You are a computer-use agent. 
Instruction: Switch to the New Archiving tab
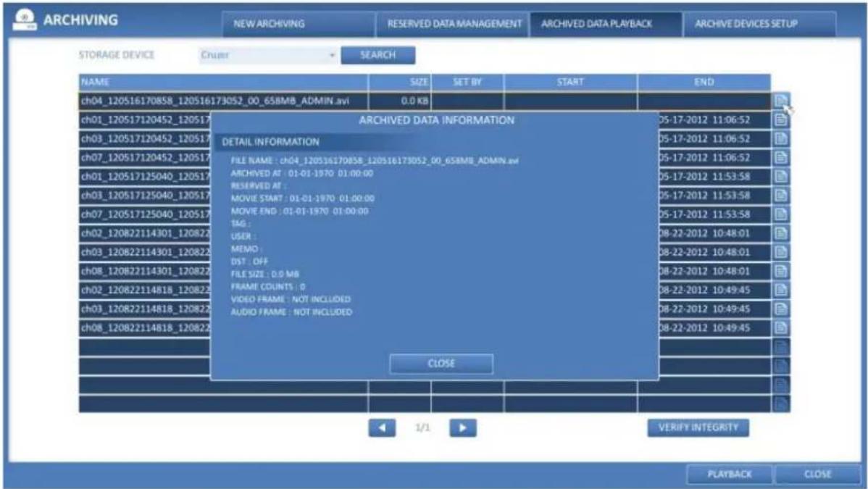point(269,24)
